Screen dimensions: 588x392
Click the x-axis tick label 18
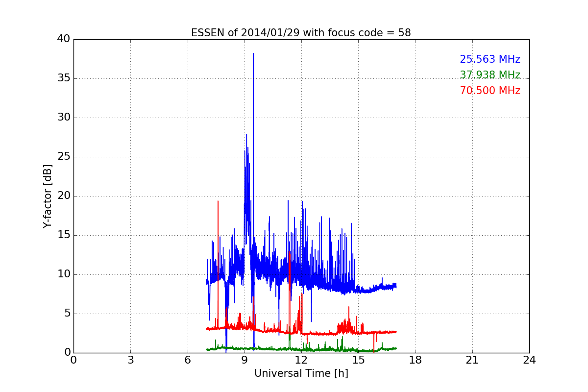415,360
